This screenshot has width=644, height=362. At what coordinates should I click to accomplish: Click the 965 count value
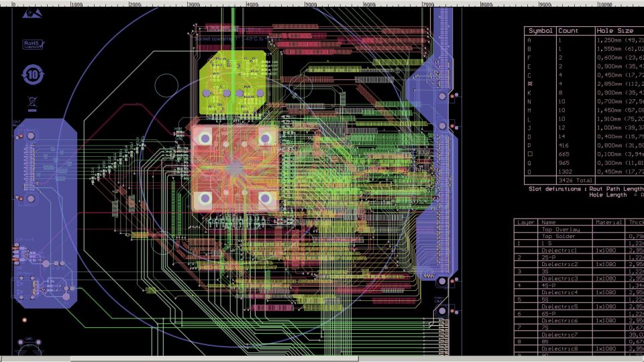563,163
